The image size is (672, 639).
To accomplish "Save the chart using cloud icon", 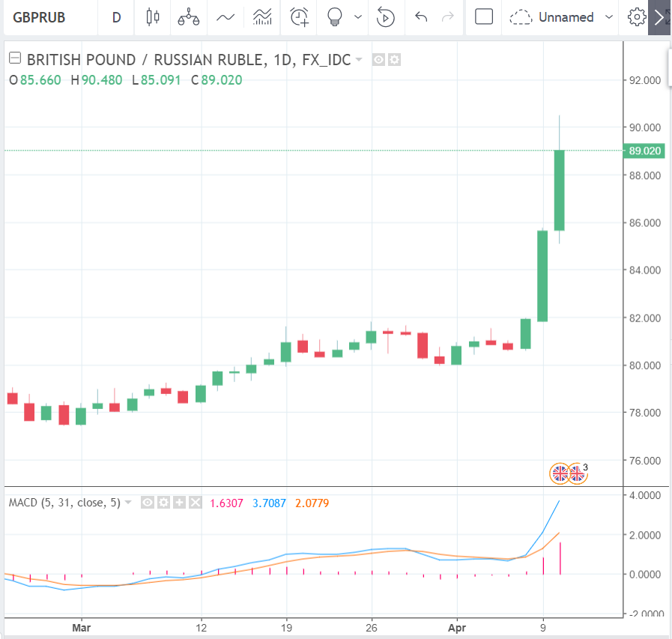I will [x=520, y=17].
